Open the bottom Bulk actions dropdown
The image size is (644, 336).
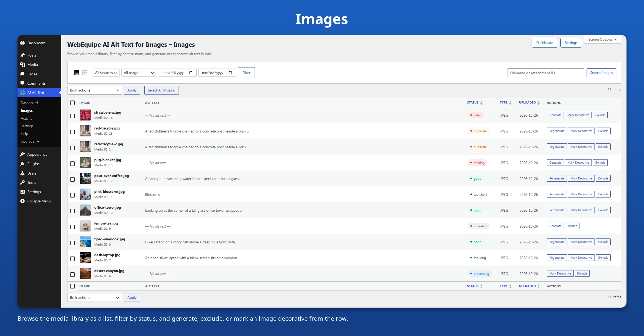pos(95,297)
